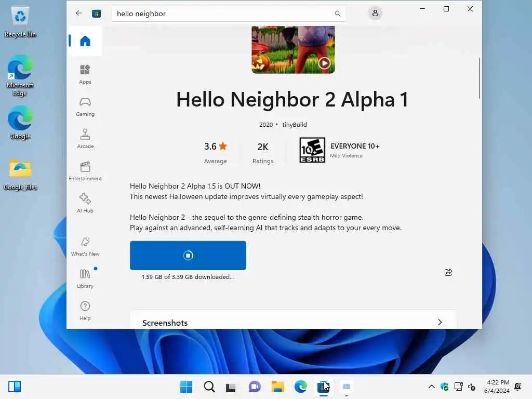The height and width of the screenshot is (399, 532).
Task: Click the 1.59 GB of 3.39 GB download status
Action: (x=188, y=277)
